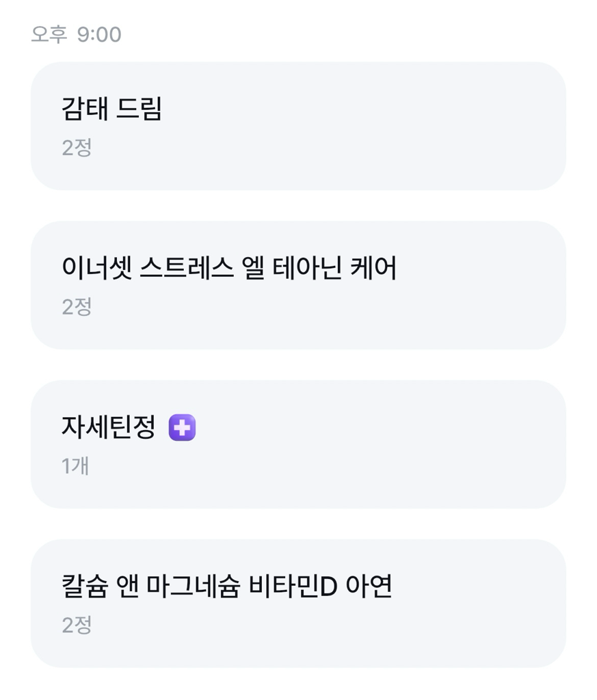597x700 pixels.
Task: Tap the 9:00 schedule time header
Action: (x=99, y=35)
